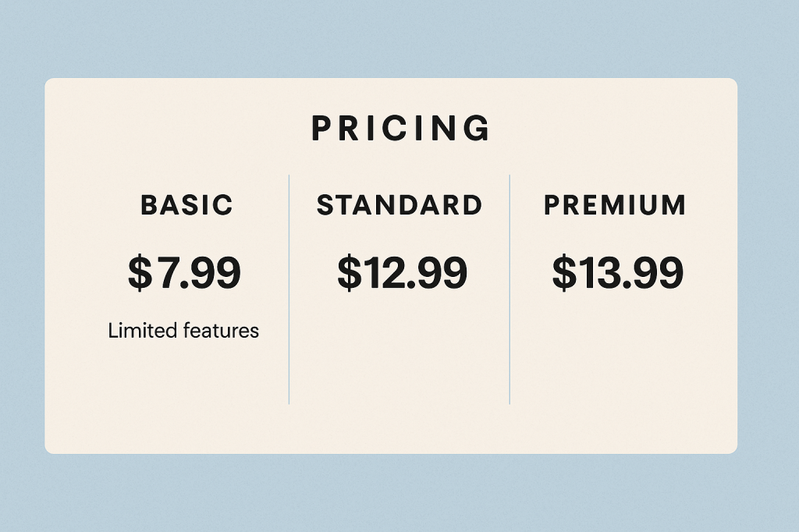Click the dollar sign in $7.99
This screenshot has height=532, width=799.
pyautogui.click(x=140, y=272)
